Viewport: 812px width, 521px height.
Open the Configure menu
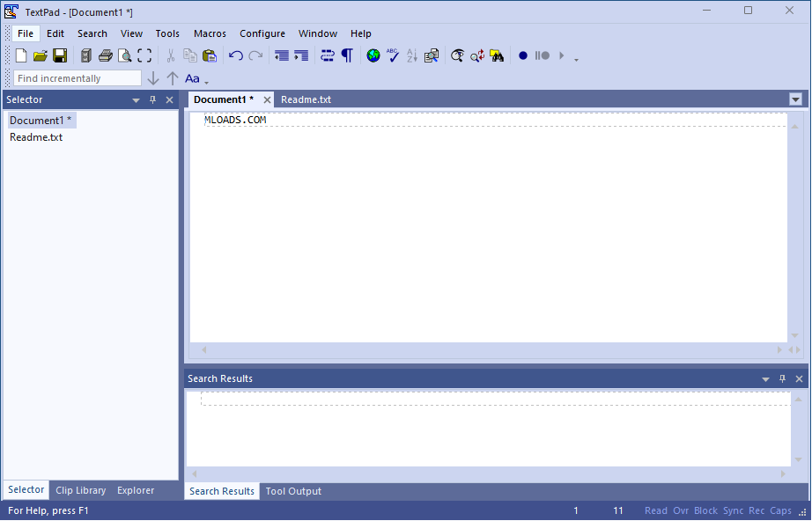point(262,33)
